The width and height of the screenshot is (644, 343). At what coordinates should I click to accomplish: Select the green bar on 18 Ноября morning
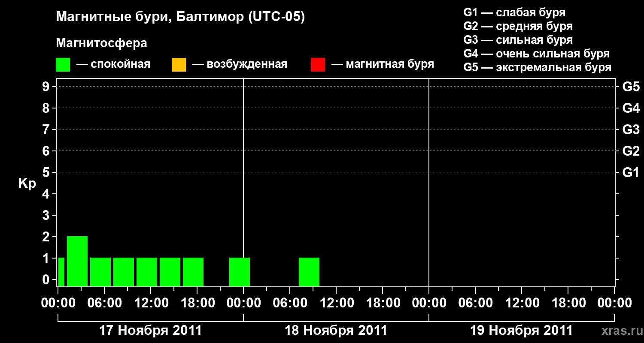309,272
